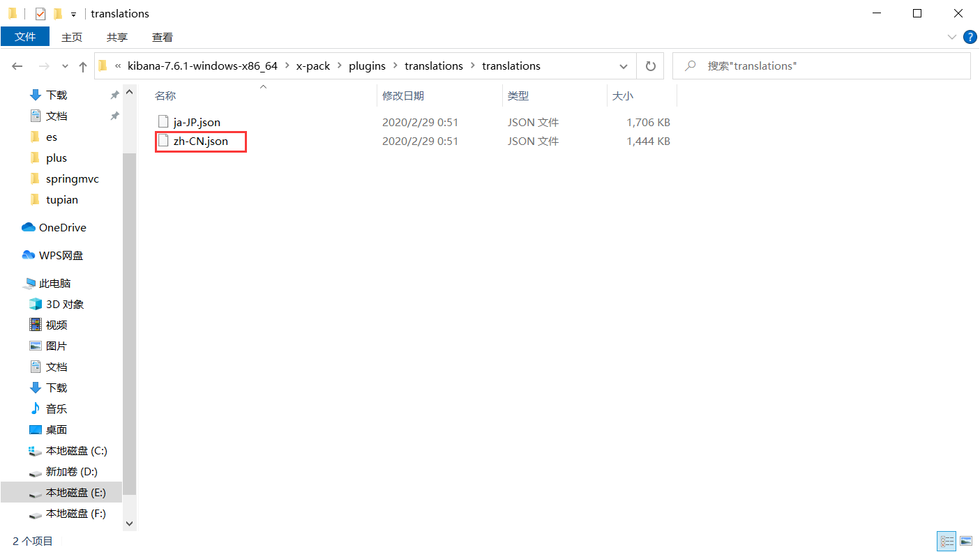This screenshot has width=980, height=552.
Task: Open 3D 对象 folder
Action: 65,304
